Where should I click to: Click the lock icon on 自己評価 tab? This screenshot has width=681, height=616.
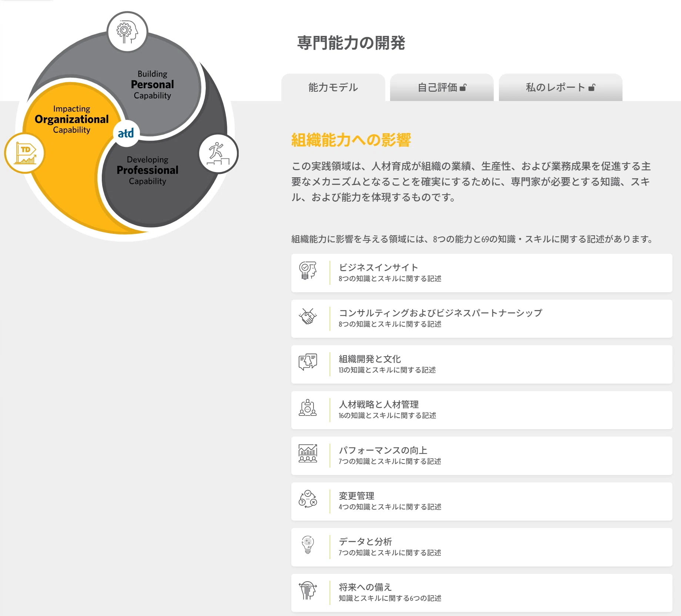463,87
